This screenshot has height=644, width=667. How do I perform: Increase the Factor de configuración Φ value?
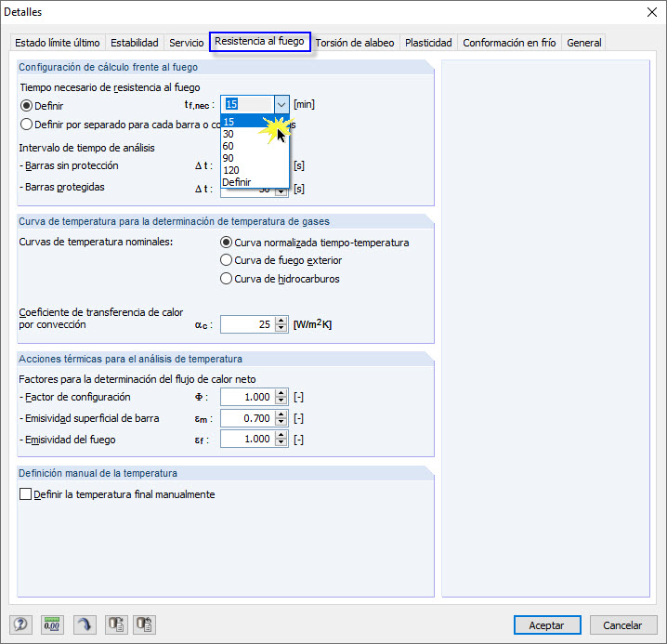pos(281,393)
